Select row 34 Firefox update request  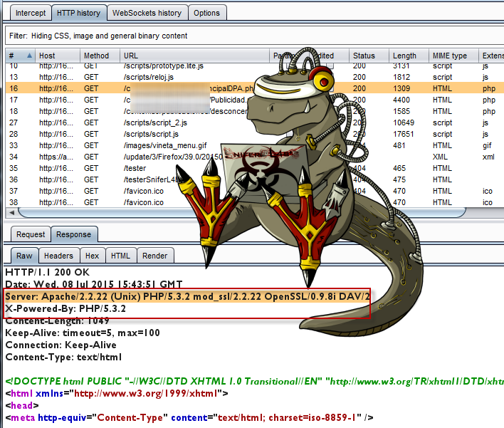[255, 157]
